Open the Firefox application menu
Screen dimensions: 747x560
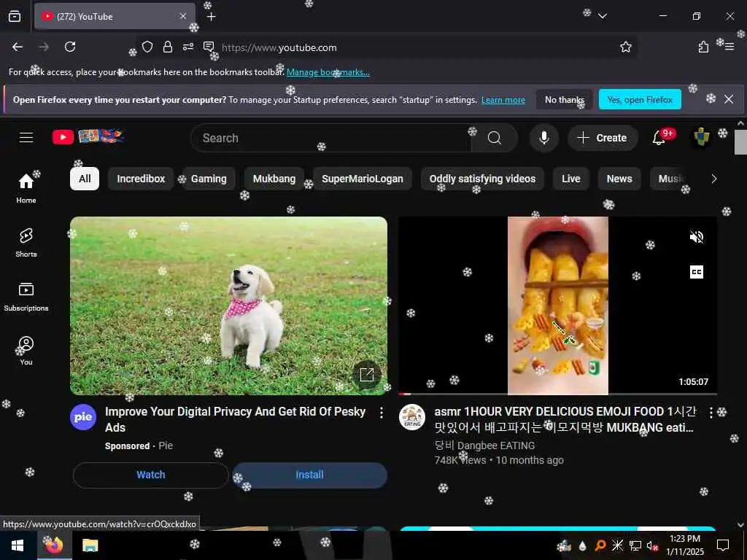point(729,47)
